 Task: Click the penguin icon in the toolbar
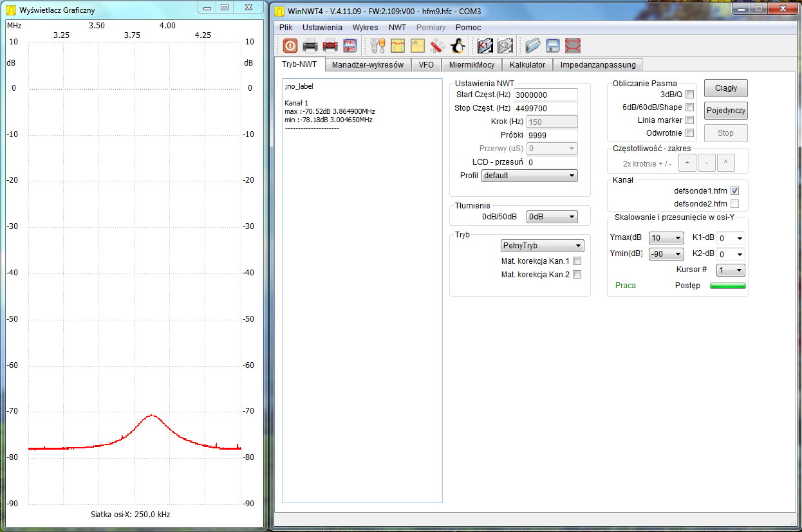coord(458,46)
